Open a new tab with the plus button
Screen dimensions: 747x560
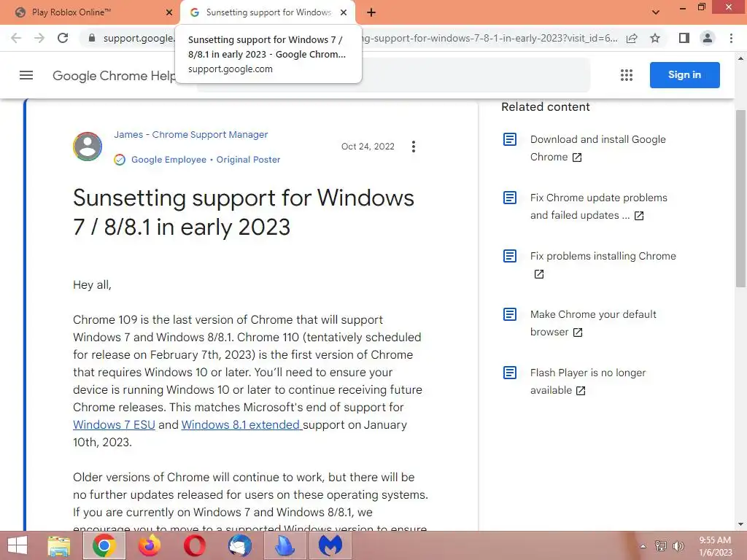(371, 12)
